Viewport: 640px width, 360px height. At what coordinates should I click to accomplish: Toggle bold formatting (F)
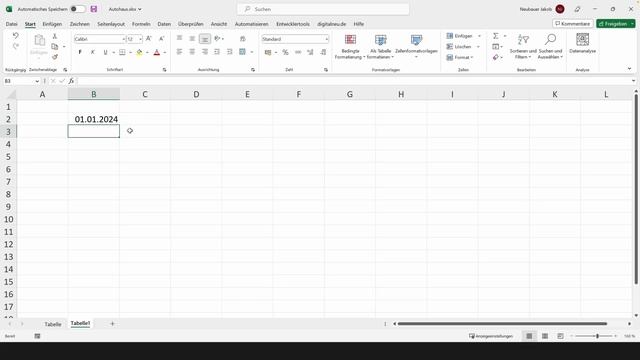[x=80, y=52]
